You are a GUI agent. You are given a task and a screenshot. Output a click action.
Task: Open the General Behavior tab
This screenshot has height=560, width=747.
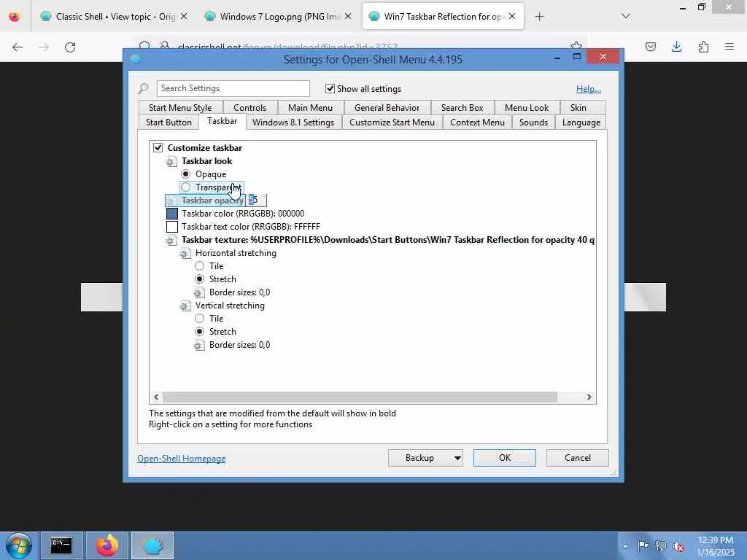click(387, 108)
